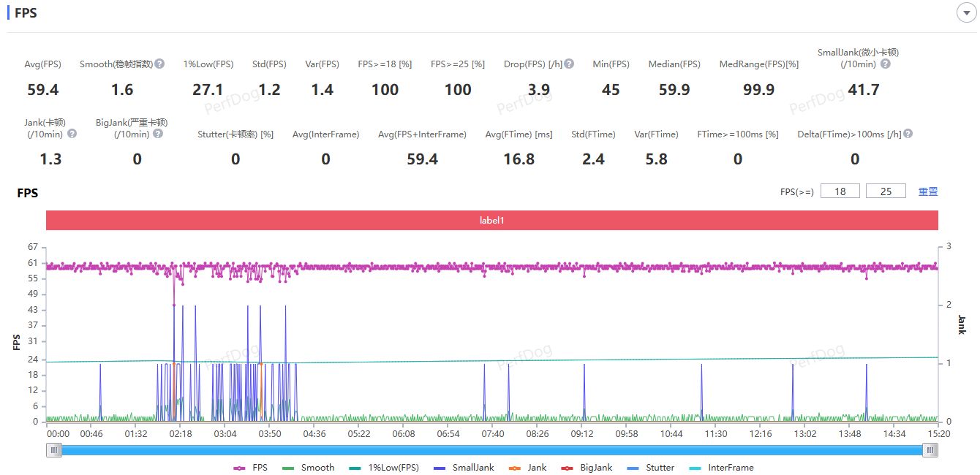
Task: Select the FPS>=18 [%] value 100
Action: (385, 90)
